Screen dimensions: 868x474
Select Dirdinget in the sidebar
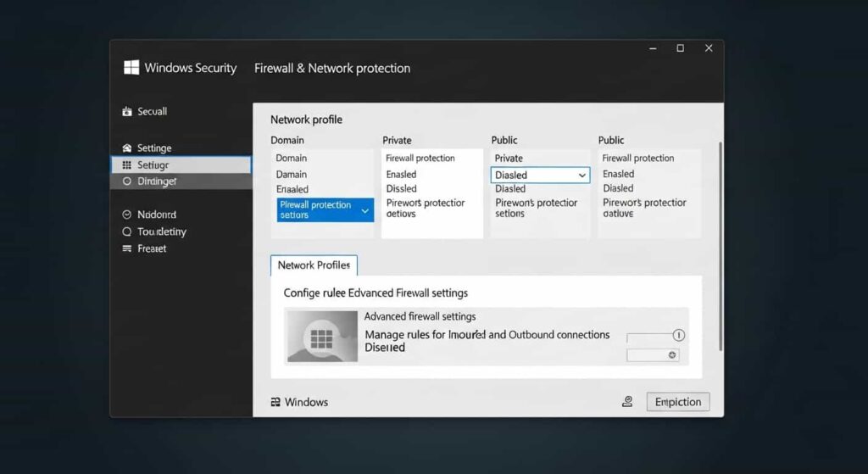point(181,181)
